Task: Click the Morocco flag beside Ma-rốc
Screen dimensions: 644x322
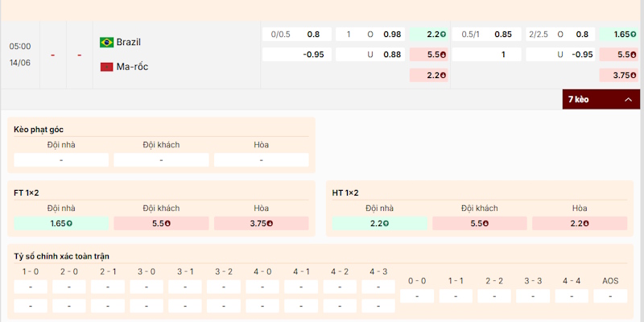Action: pos(107,67)
